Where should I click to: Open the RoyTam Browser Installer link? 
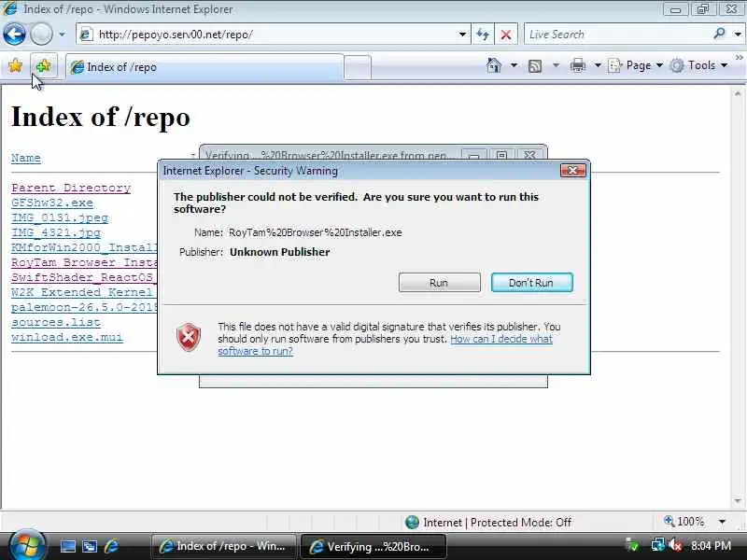84,262
